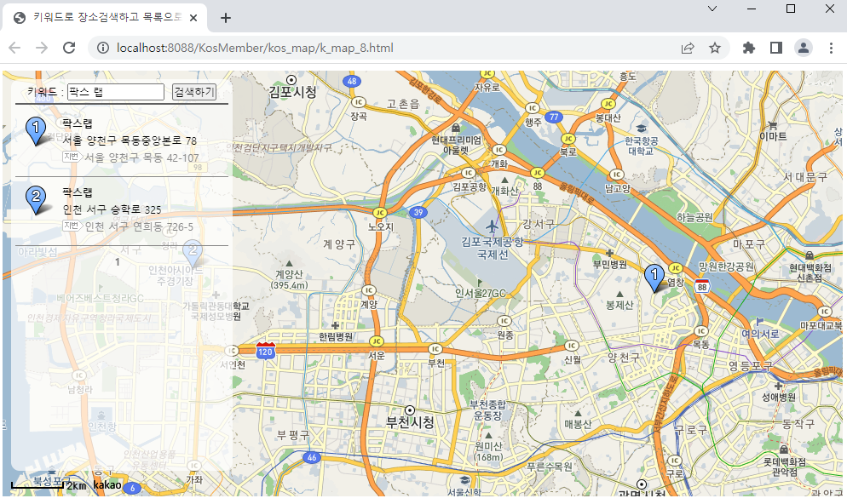Click route 48 shield on map
The width and height of the screenshot is (847, 504).
pos(352,82)
